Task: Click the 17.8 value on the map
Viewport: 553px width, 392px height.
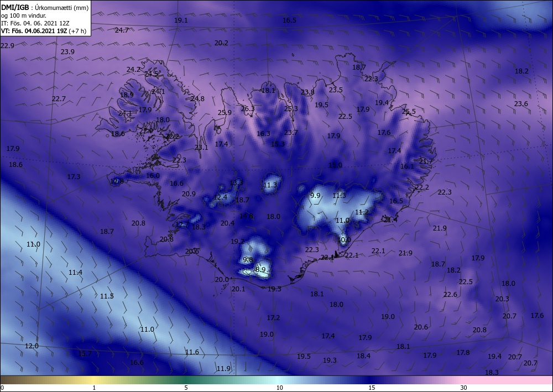Action: [x=463, y=353]
